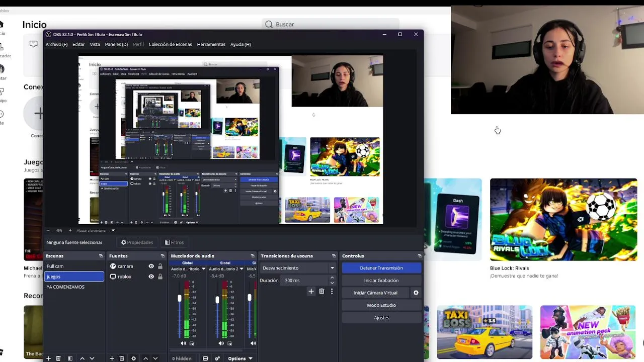Open advanced audio properties gears icon
The image size is (644, 362).
pyautogui.click(x=217, y=358)
